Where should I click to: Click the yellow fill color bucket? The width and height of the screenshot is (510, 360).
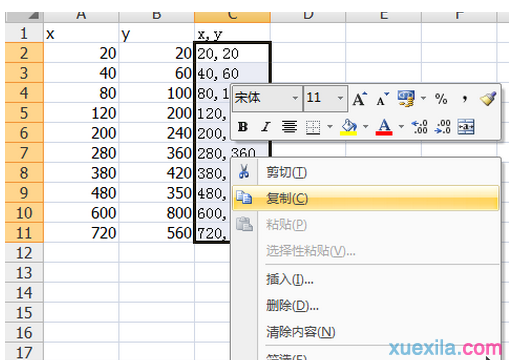coord(349,127)
